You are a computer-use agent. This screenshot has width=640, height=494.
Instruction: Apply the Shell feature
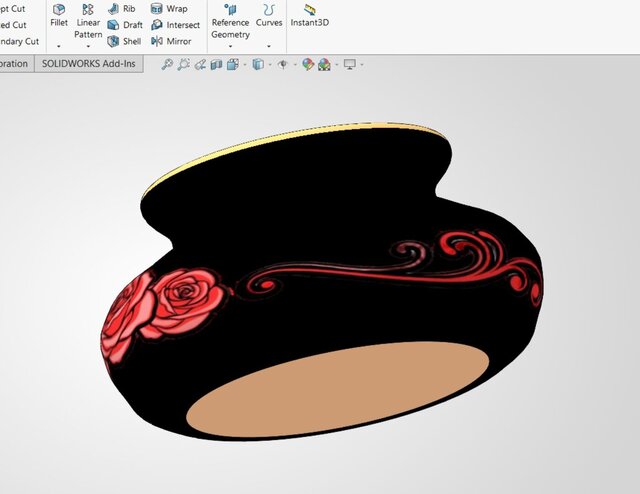coord(124,41)
